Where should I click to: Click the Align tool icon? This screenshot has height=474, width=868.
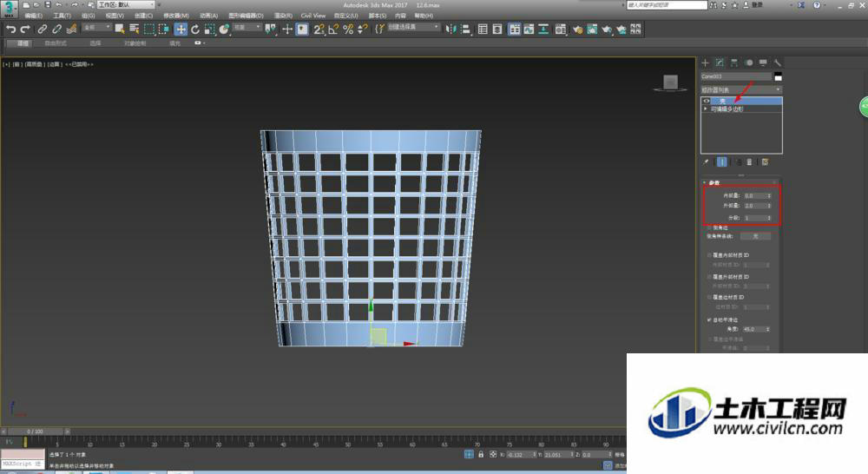(465, 30)
